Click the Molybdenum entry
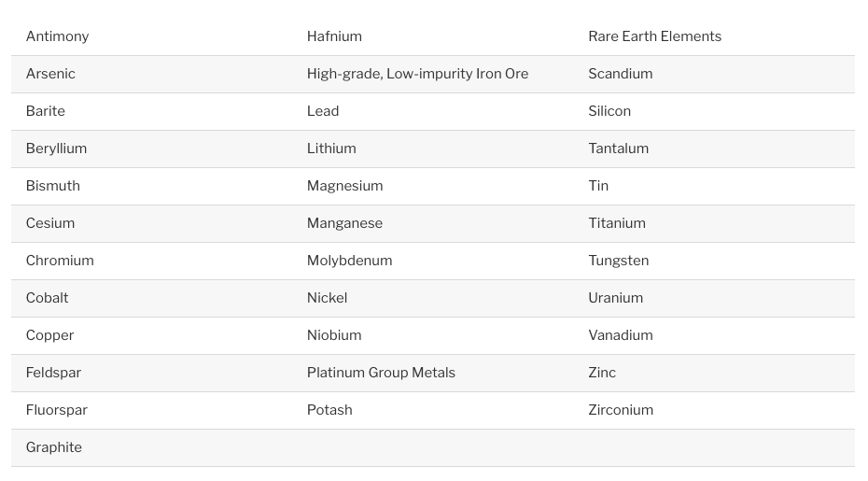868x481 pixels. (x=350, y=261)
